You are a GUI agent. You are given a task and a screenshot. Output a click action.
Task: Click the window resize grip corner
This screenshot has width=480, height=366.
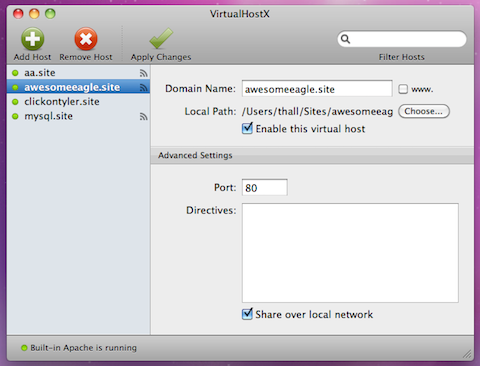[467, 354]
